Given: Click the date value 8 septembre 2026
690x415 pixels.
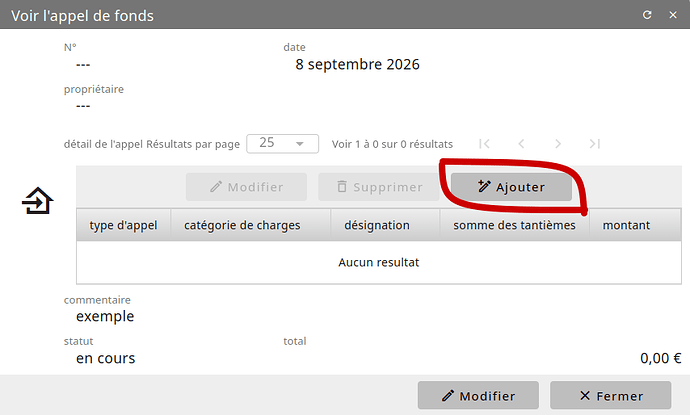Looking at the screenshot, I should 357,64.
